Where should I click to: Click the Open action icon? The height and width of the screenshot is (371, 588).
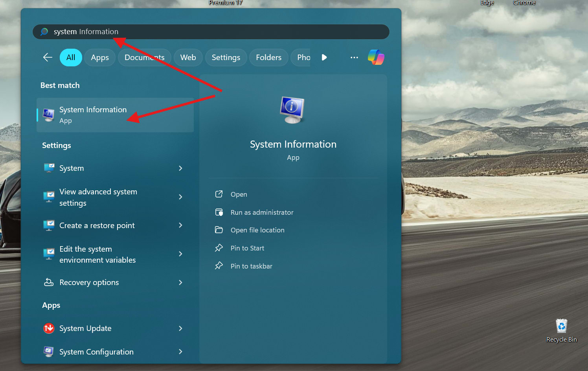(x=219, y=194)
